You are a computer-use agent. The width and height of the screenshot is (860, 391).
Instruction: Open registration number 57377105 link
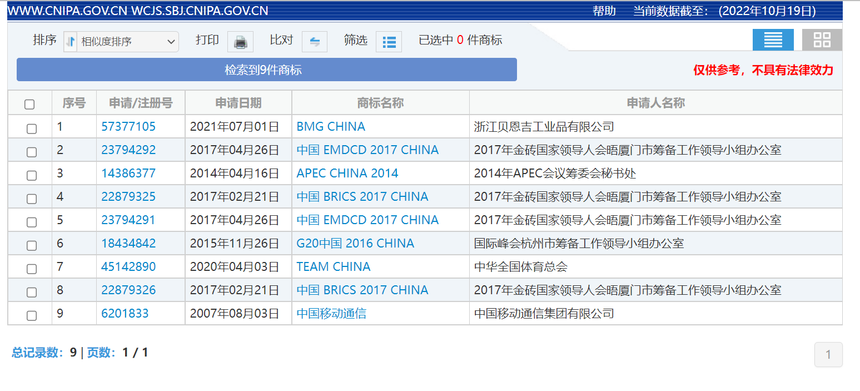[x=128, y=127]
